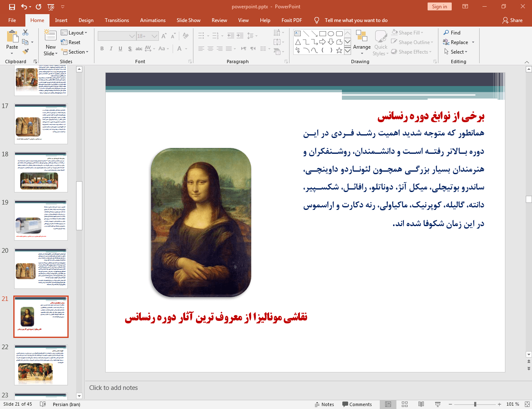532x409 pixels.
Task: Center align the text
Action: point(210,49)
